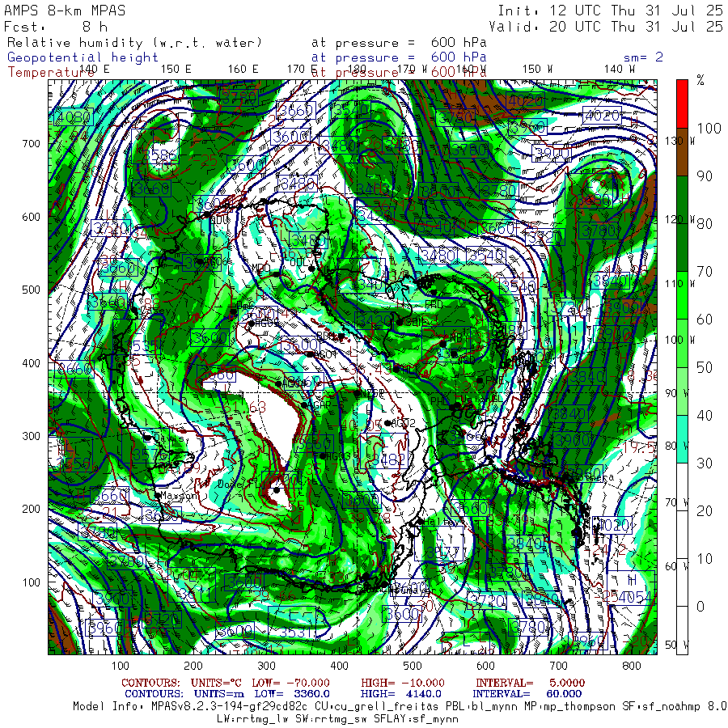Click the 'CONTOURS: UNITS=°C' legend text

tap(181, 683)
